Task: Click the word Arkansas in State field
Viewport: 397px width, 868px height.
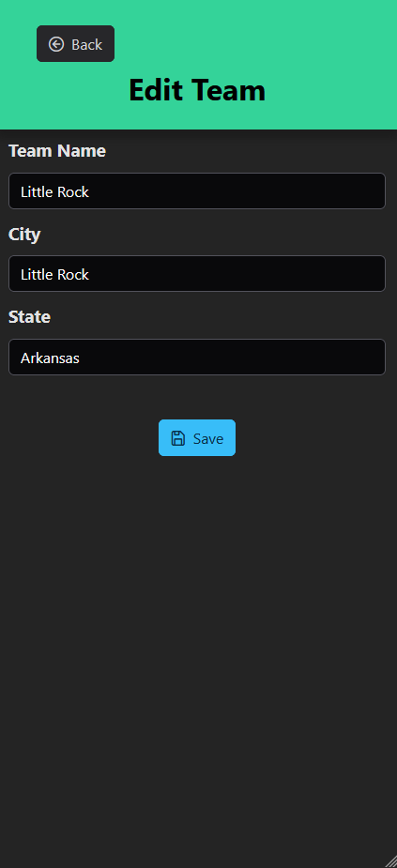Action: point(50,358)
